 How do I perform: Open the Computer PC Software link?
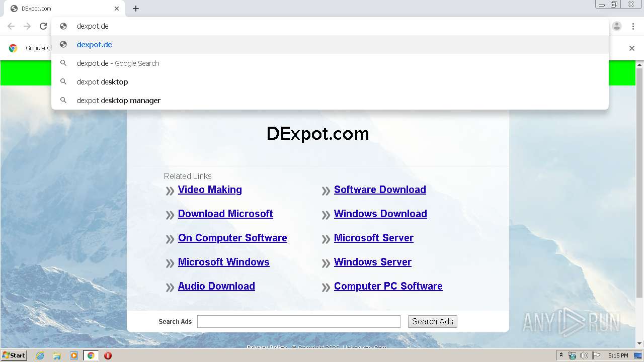[x=388, y=286]
